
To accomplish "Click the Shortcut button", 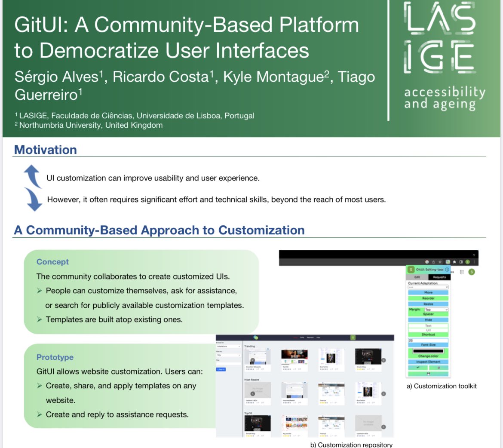I will (x=428, y=334).
